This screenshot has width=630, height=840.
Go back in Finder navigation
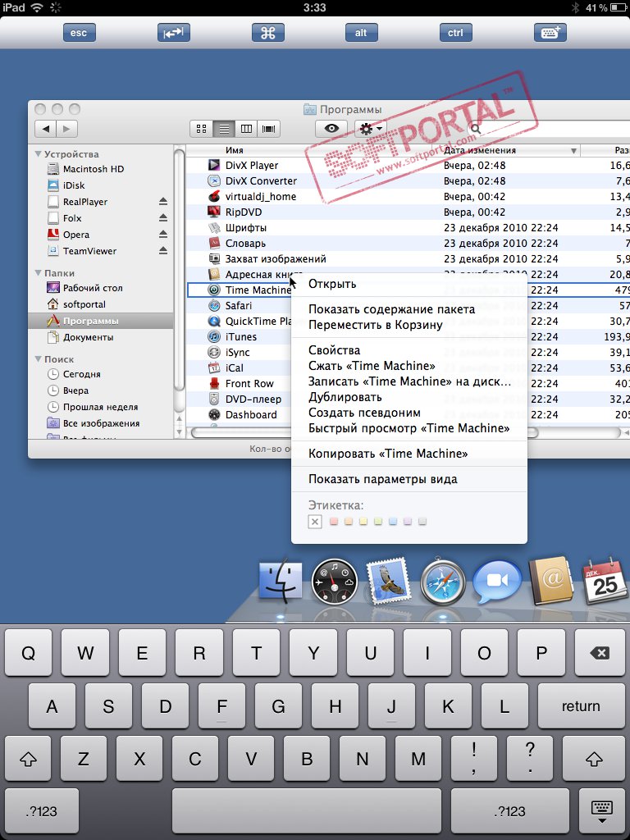(46, 129)
